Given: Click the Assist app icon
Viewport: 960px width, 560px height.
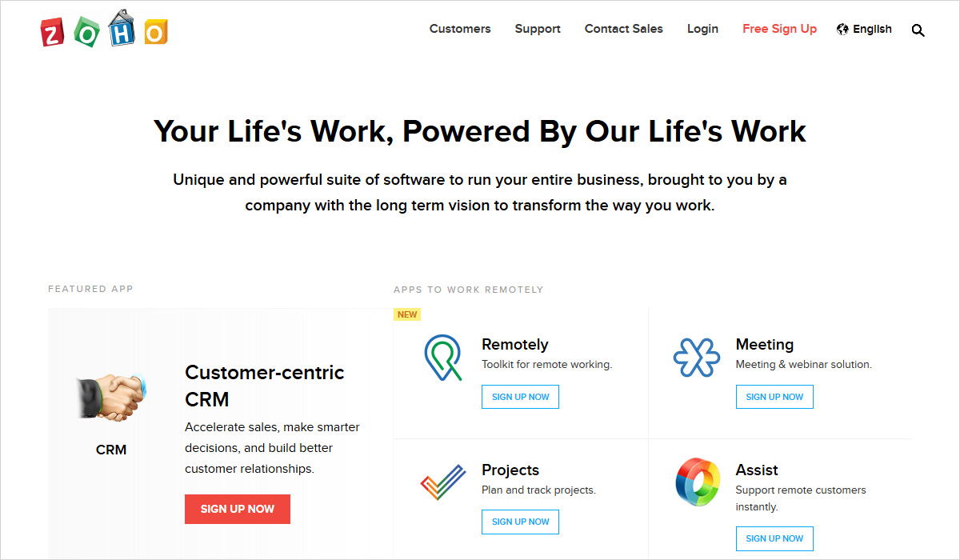Looking at the screenshot, I should pyautogui.click(x=697, y=483).
